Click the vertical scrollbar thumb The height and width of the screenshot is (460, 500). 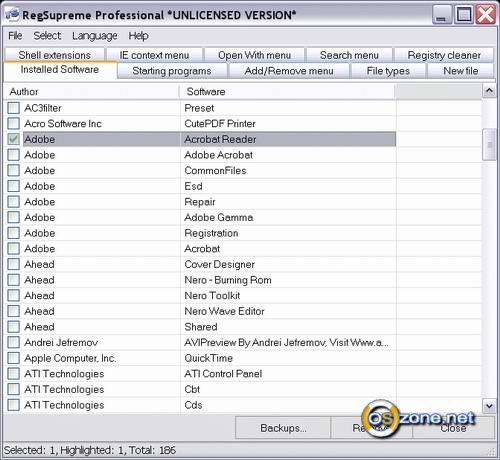489,145
